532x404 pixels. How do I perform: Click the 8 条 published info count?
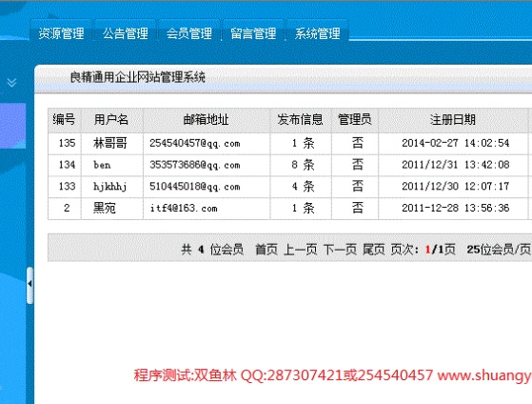(x=303, y=165)
